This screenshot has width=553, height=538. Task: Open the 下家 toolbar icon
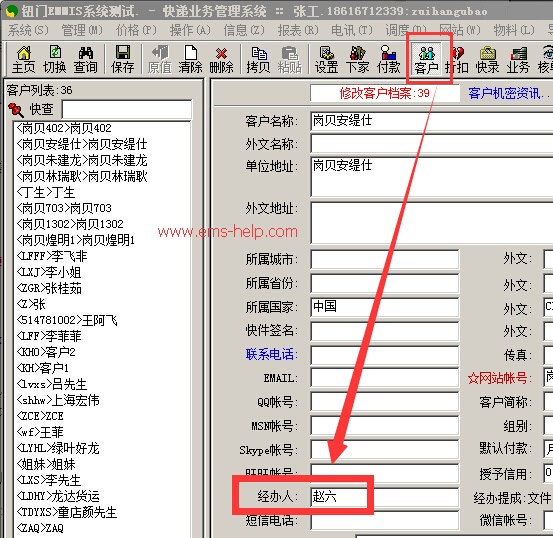click(x=357, y=60)
